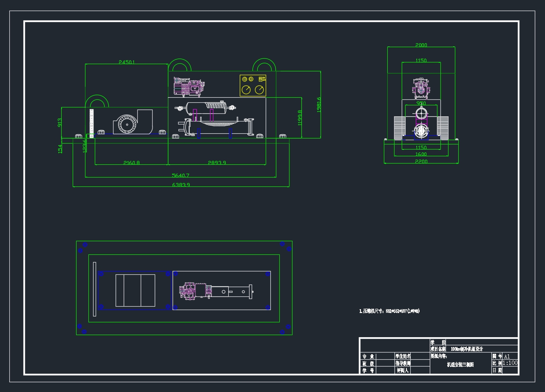Click the compressor size note text
Screen dimensions: 545x392
coord(389,311)
